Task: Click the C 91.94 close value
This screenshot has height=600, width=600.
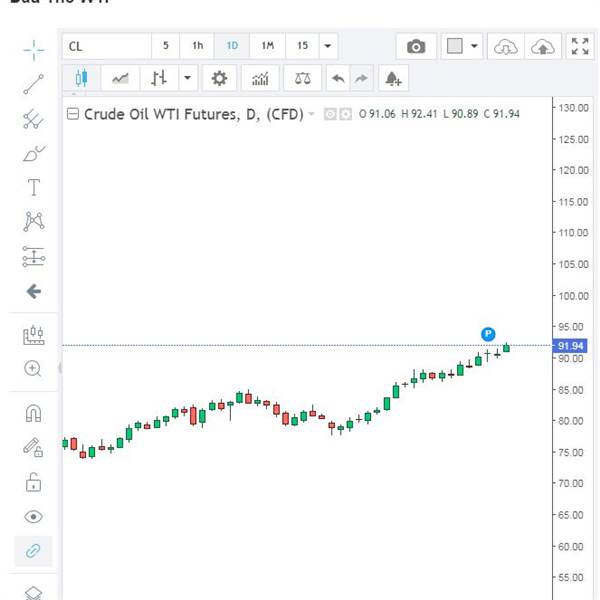Action: point(502,114)
